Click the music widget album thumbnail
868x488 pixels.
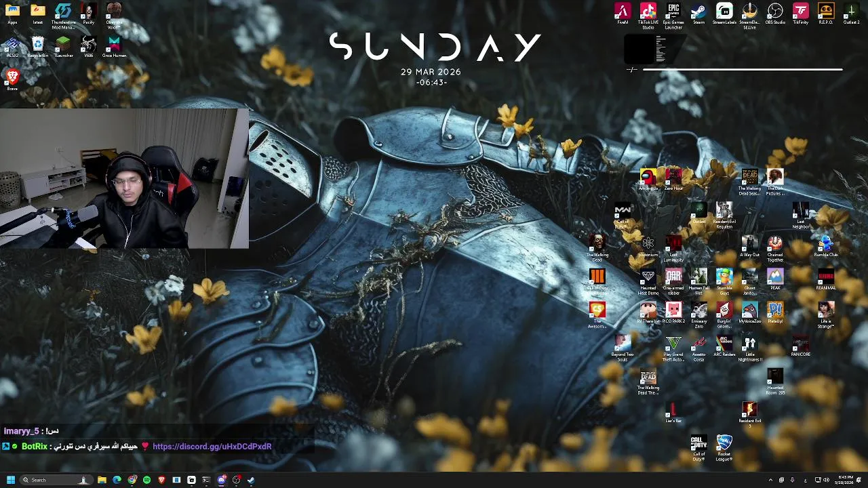[x=639, y=49]
